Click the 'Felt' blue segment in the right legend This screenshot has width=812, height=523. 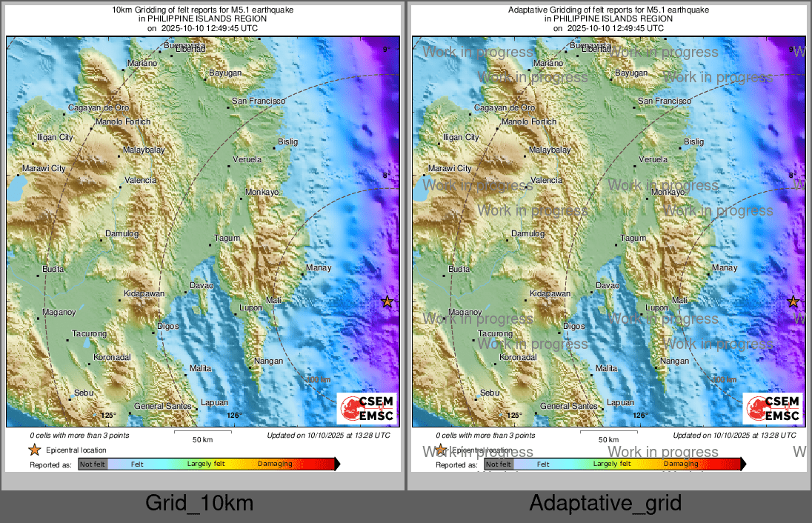[543, 464]
